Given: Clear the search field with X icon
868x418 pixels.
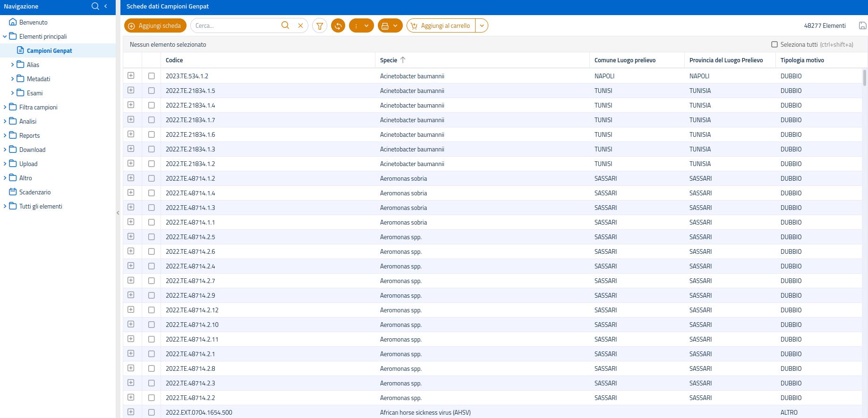Looking at the screenshot, I should (300, 26).
